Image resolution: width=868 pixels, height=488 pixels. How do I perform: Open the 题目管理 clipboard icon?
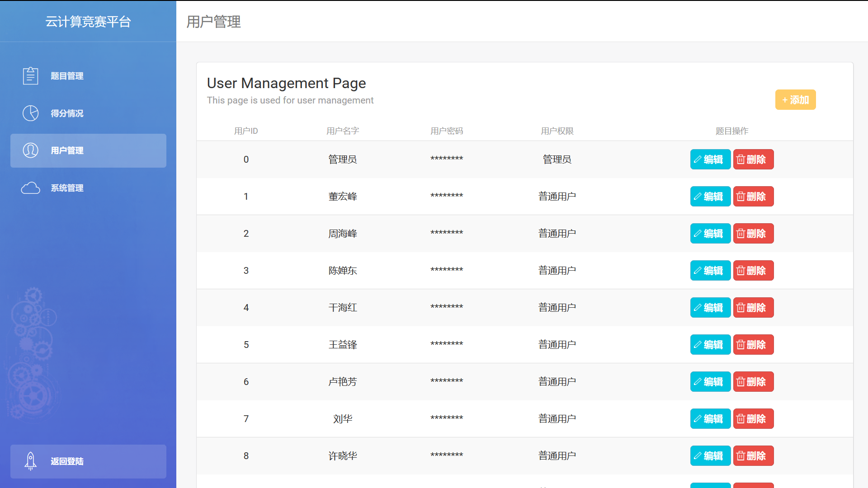(x=30, y=76)
